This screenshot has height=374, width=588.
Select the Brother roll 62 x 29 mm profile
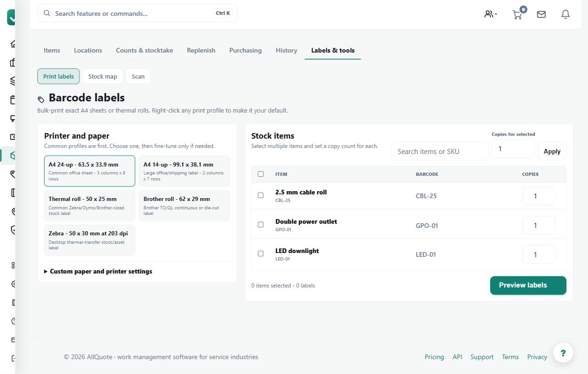184,206
